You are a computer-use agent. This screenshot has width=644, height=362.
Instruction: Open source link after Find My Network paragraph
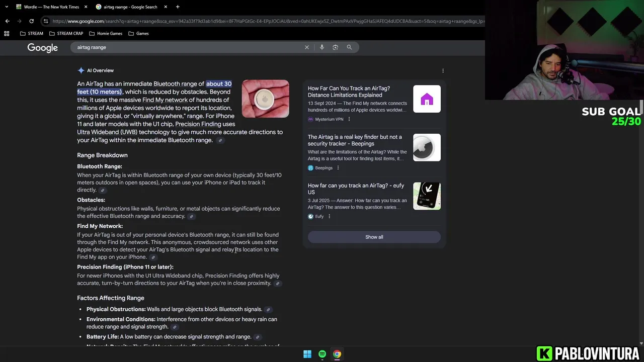[x=153, y=257]
